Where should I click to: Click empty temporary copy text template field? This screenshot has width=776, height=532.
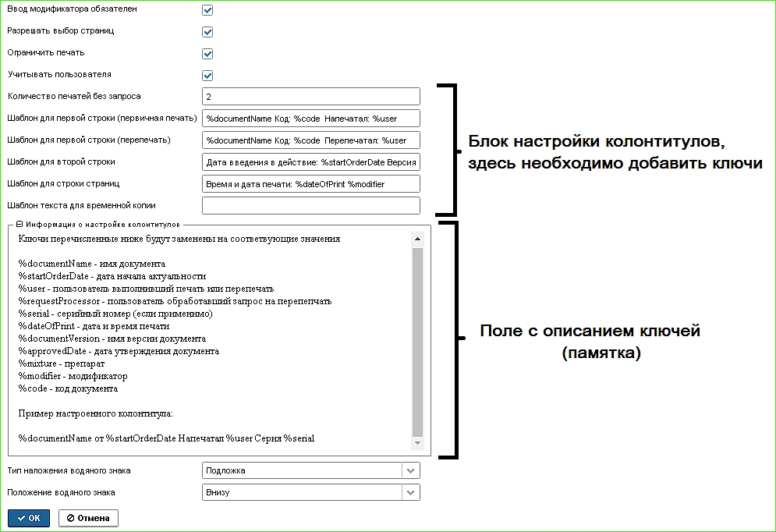[x=311, y=205]
